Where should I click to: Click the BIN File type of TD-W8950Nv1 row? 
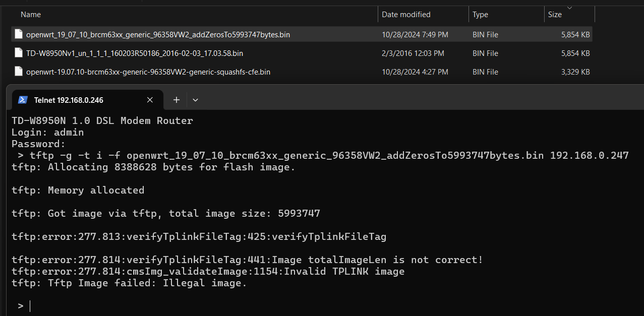click(x=485, y=53)
